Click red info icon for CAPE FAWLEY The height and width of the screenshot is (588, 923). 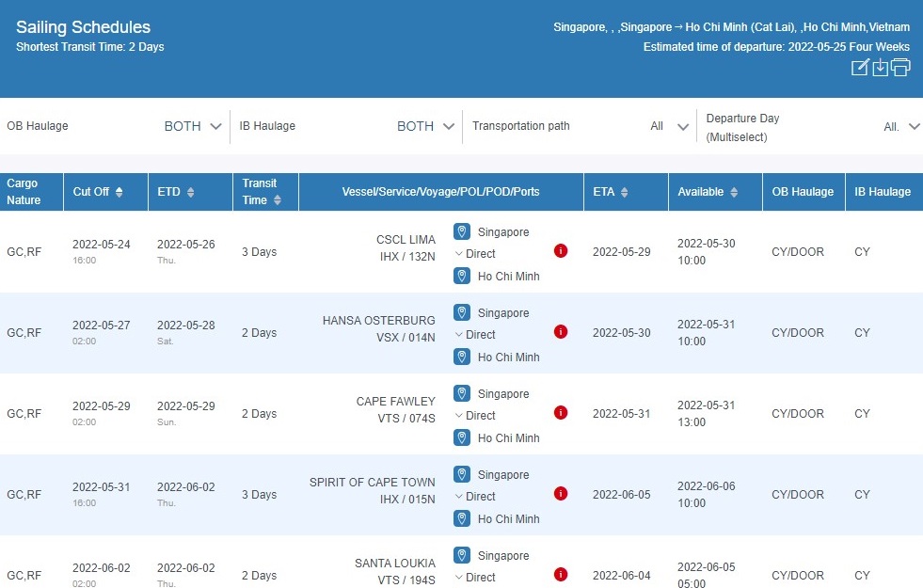point(561,413)
